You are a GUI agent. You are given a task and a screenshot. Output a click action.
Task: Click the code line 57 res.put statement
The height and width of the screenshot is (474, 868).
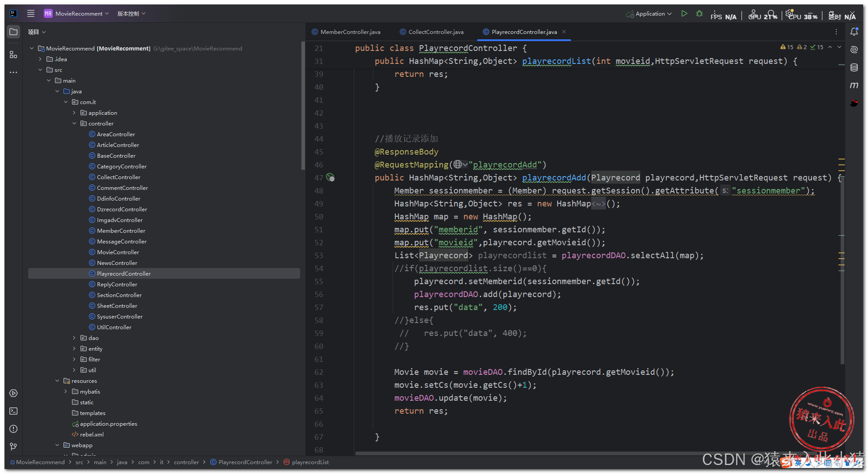[465, 307]
